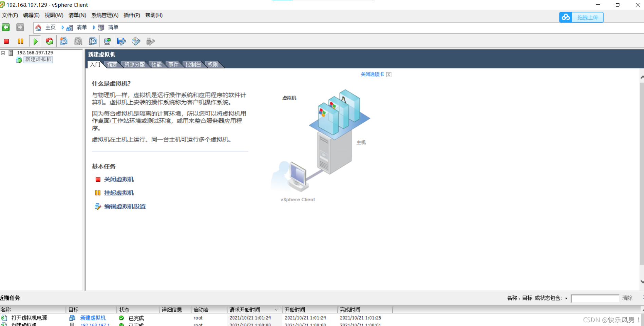
Task: Switch to the 入门 tab
Action: 95,64
